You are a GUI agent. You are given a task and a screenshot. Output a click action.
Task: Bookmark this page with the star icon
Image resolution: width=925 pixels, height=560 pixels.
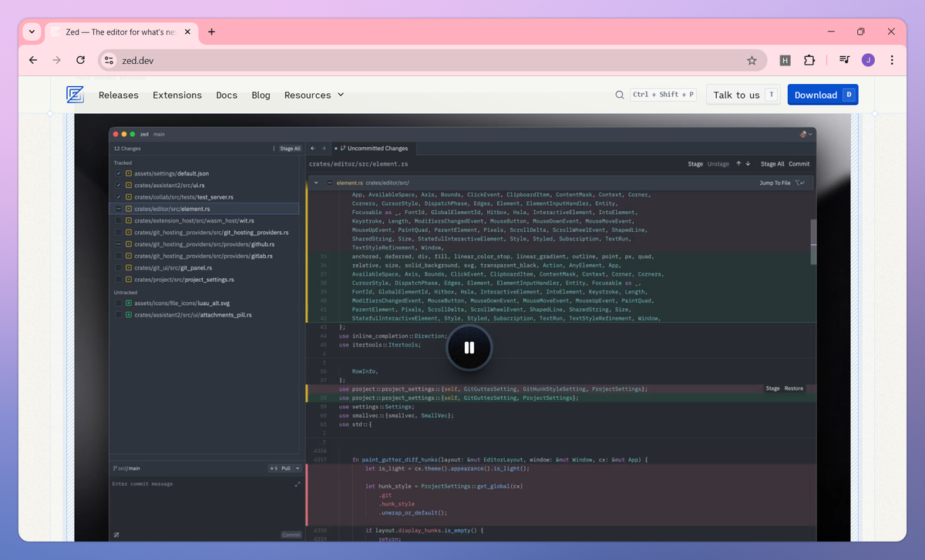coord(752,60)
